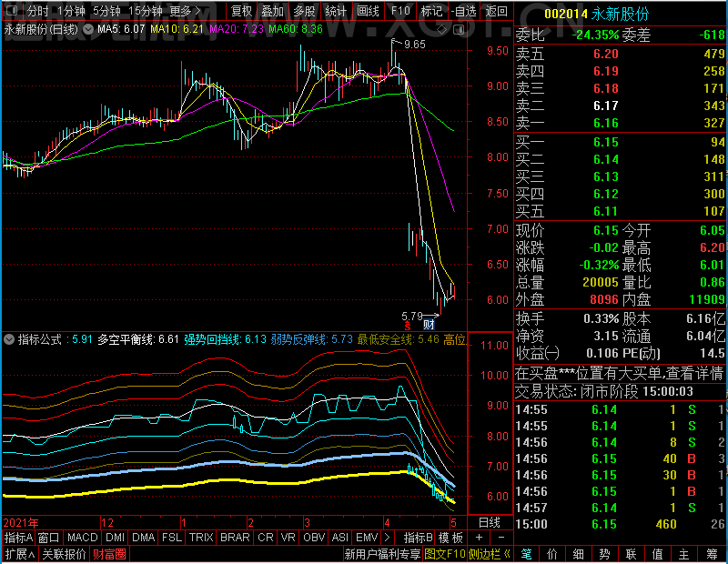Click the 卖一 price 6.16

coord(606,123)
